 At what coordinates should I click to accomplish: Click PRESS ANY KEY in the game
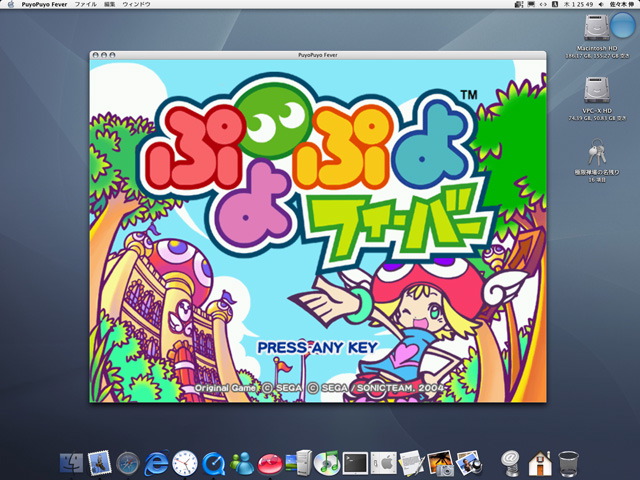[x=318, y=347]
